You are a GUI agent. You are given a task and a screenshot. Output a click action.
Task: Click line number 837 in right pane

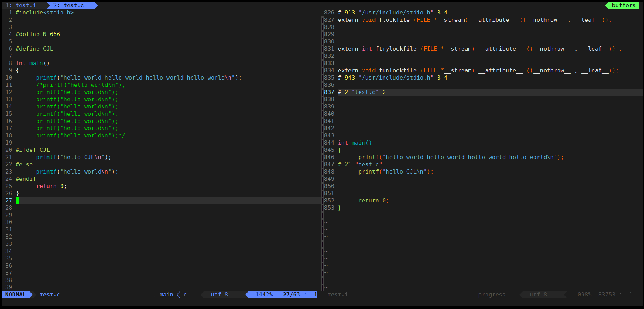[329, 92]
